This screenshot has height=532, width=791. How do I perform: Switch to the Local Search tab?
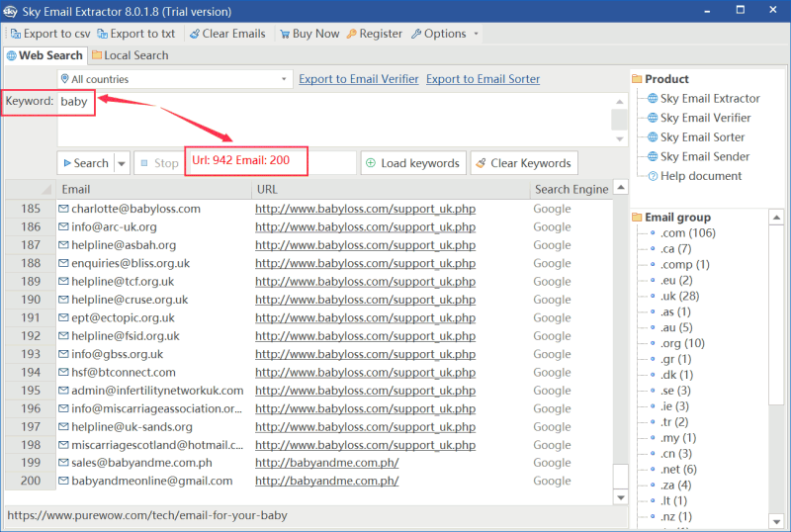coord(129,55)
